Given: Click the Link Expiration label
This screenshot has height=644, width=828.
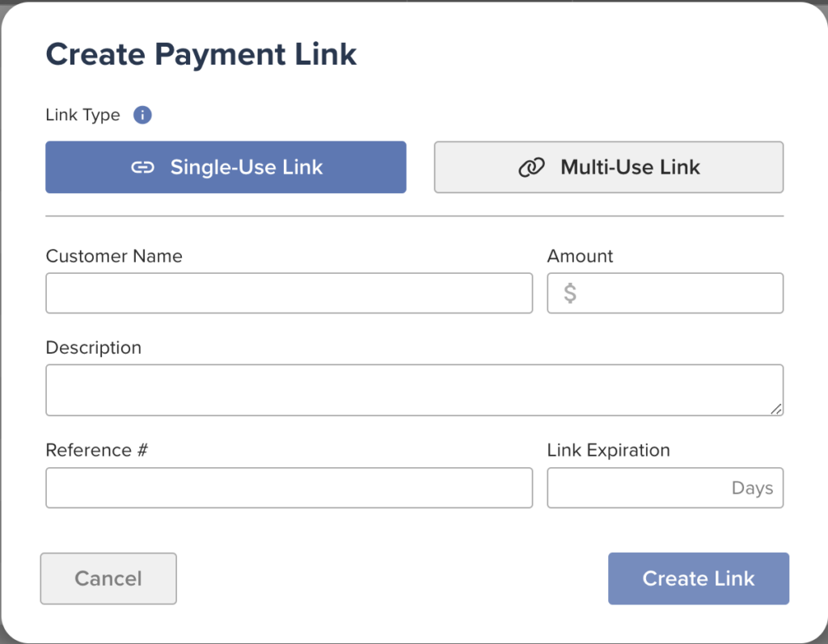Looking at the screenshot, I should coord(608,450).
